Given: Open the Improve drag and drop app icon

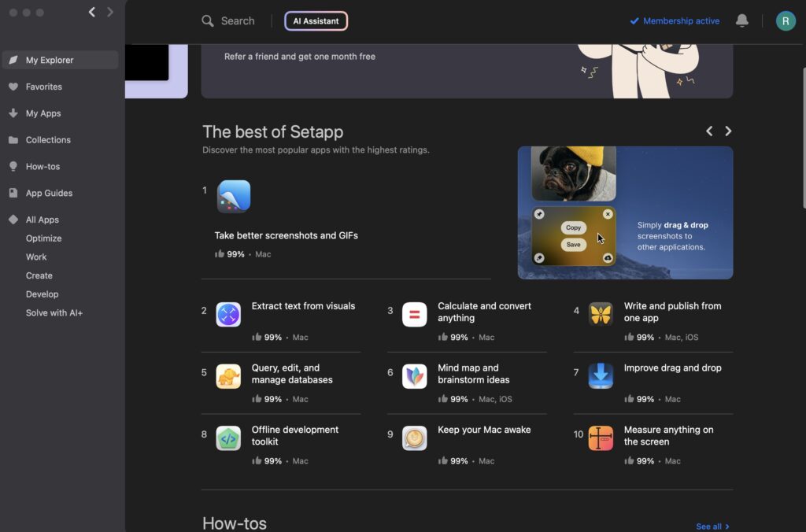Looking at the screenshot, I should [601, 375].
